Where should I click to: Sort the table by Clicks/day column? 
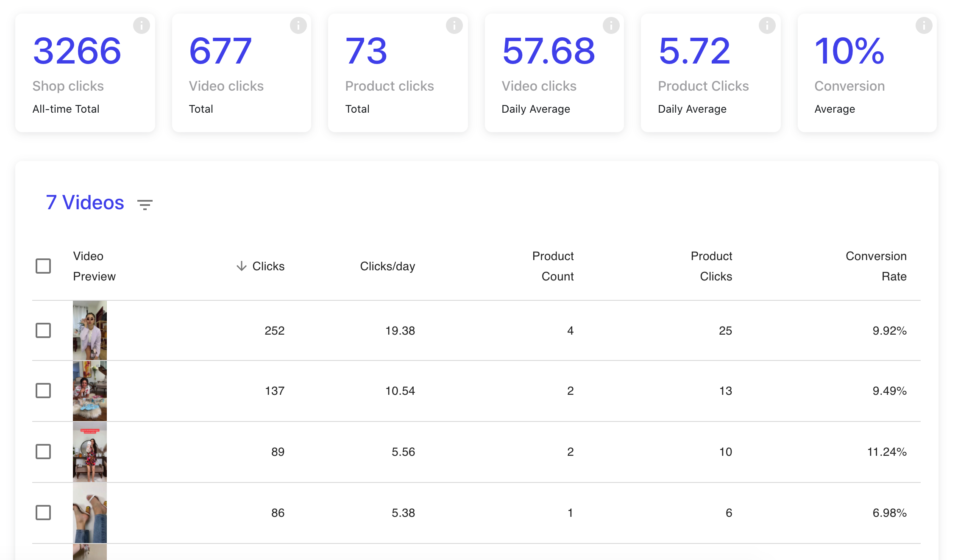(x=387, y=266)
